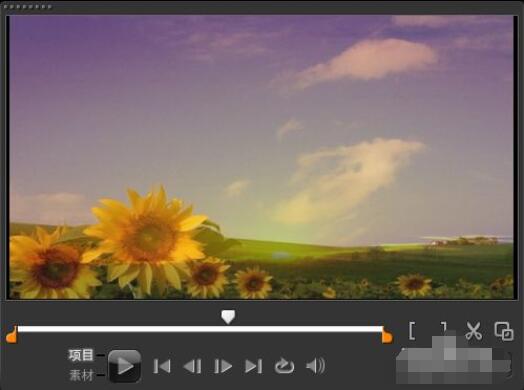The width and height of the screenshot is (524, 390).
Task: Select the right orange trim marker
Action: click(x=387, y=335)
